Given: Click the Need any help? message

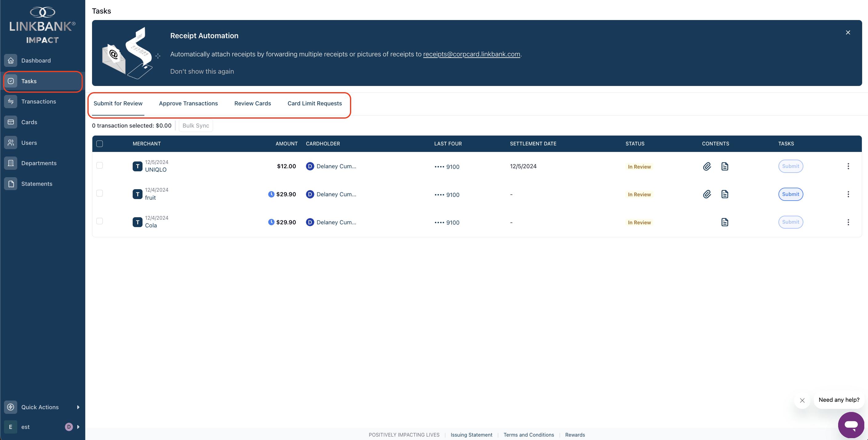Looking at the screenshot, I should tap(839, 400).
